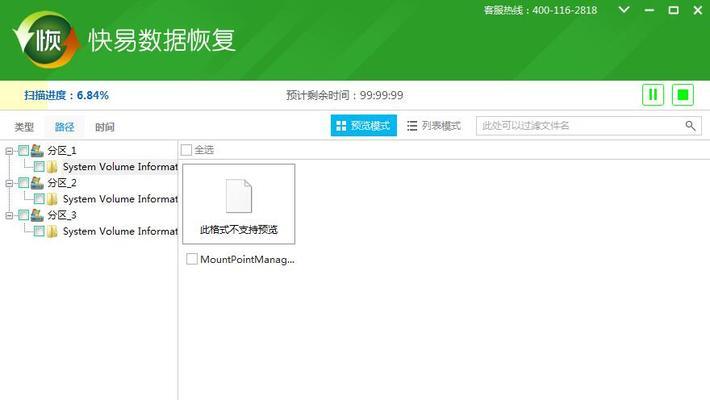Click the 预计剩余时间 99:99:99 text
710x400 pixels.
(345, 95)
